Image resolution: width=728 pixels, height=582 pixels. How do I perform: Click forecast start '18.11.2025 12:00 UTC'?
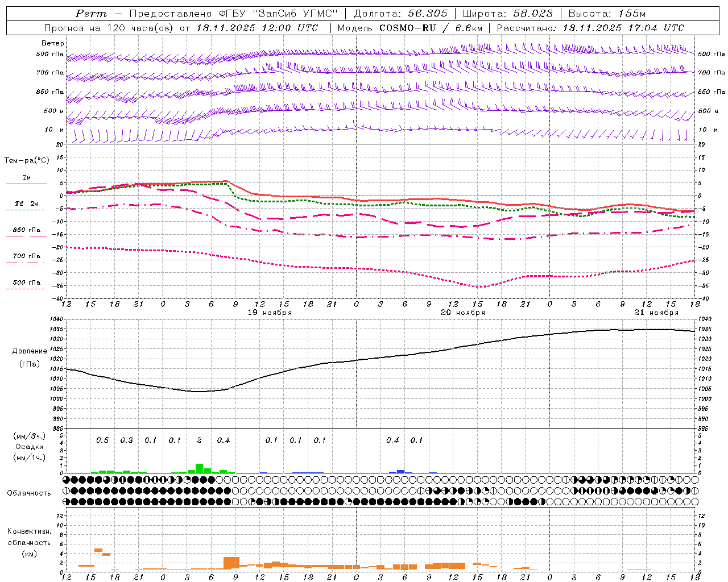point(257,28)
